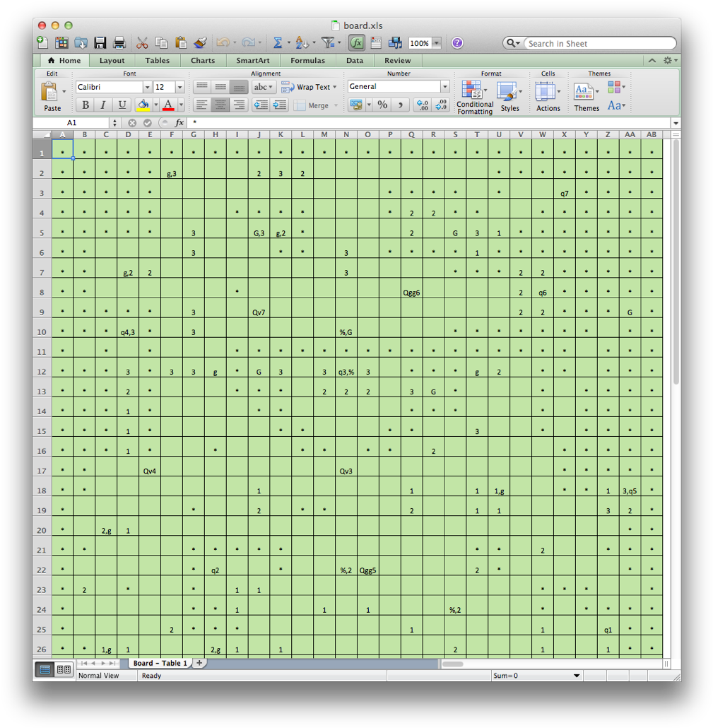The width and height of the screenshot is (713, 728).
Task: Open the templates gallery icon
Action: pos(61,42)
